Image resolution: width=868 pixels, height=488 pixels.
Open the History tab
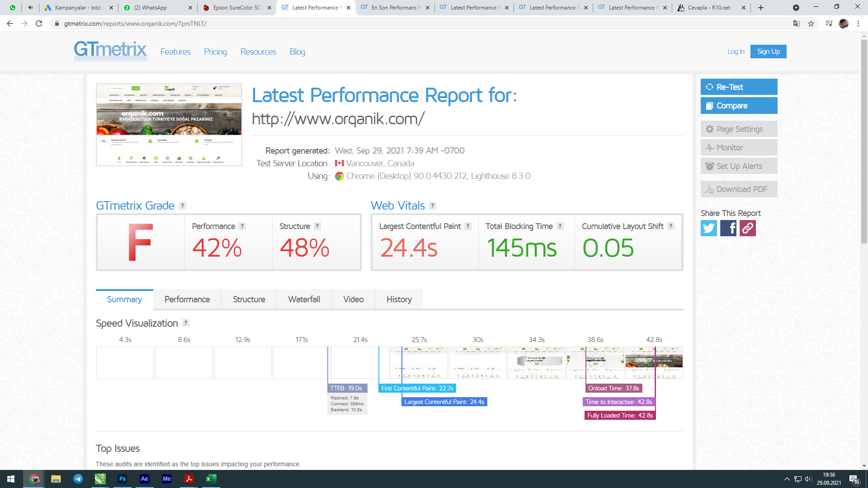pos(399,300)
